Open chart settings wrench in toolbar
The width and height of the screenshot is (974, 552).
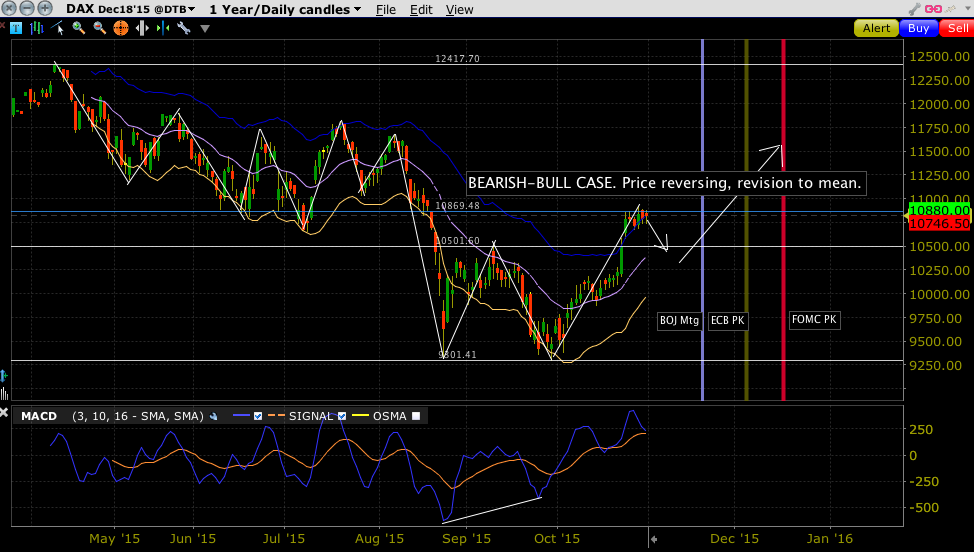(x=184, y=28)
